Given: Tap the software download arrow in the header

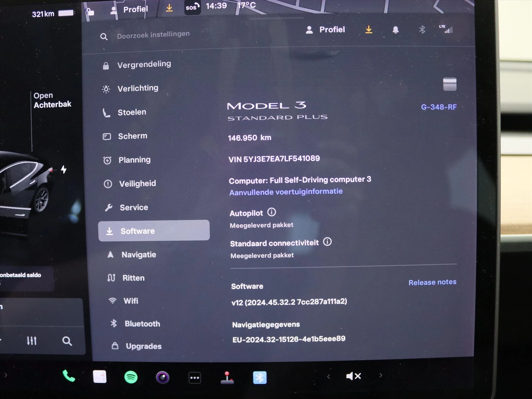Looking at the screenshot, I should tap(369, 29).
